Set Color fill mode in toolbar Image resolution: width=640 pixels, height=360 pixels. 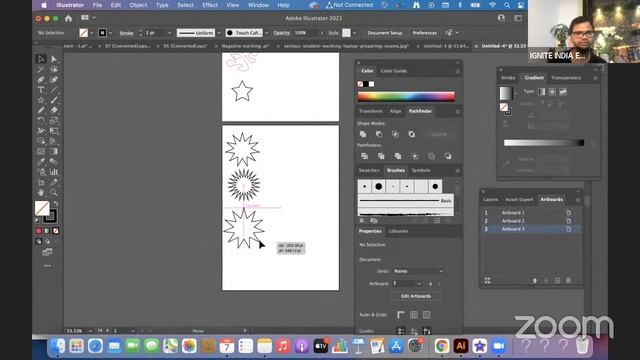(x=39, y=231)
